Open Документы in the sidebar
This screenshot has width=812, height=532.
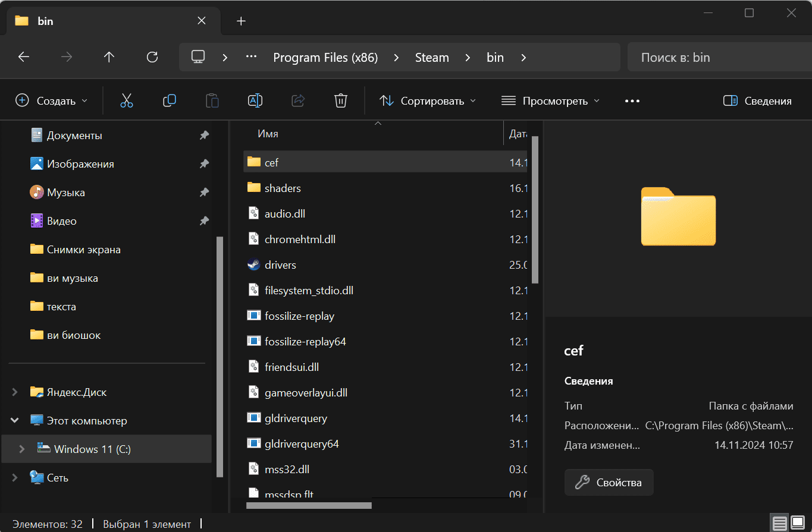74,136
